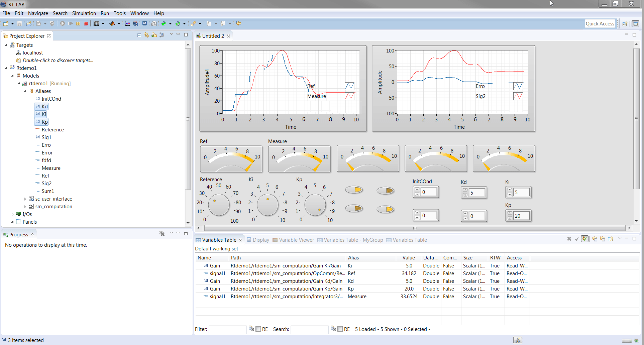Switch to the Variable Viewer tab
The width and height of the screenshot is (644, 345).
293,240
